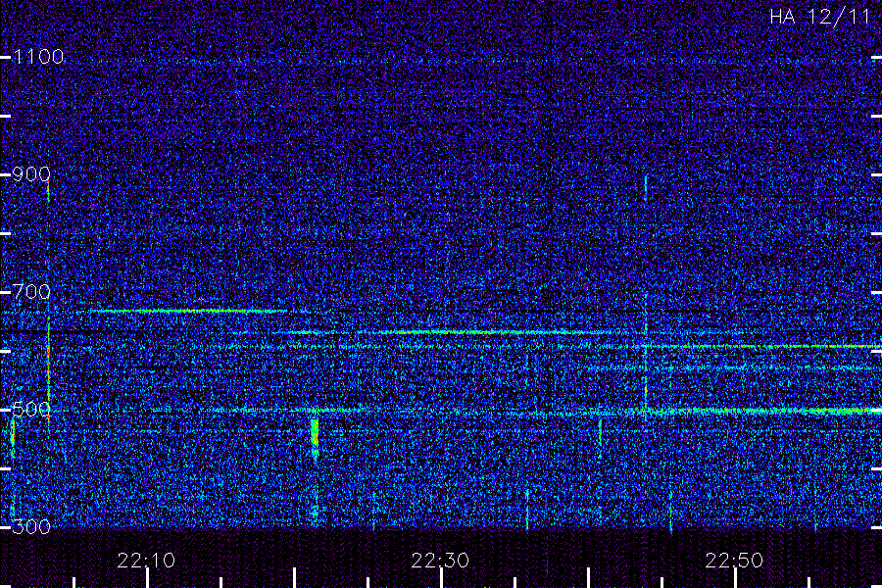
Task: Click the 300 frequency axis label
Action: pyautogui.click(x=31, y=527)
